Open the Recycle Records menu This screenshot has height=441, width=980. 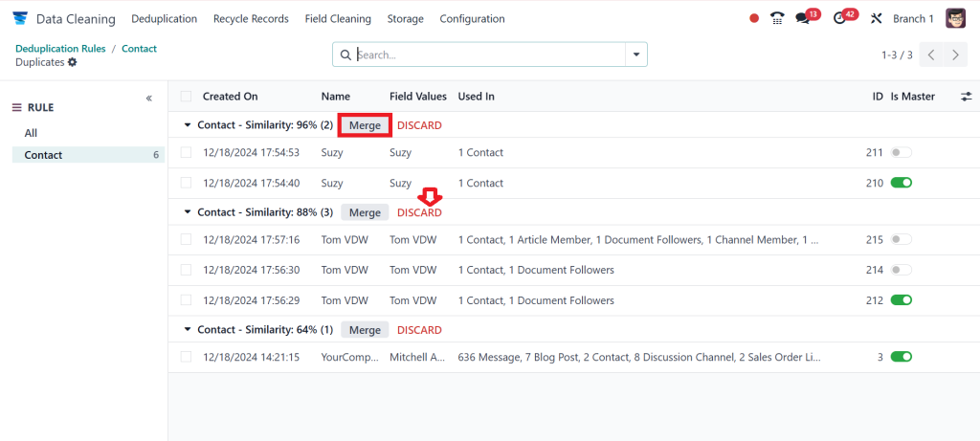coord(252,19)
